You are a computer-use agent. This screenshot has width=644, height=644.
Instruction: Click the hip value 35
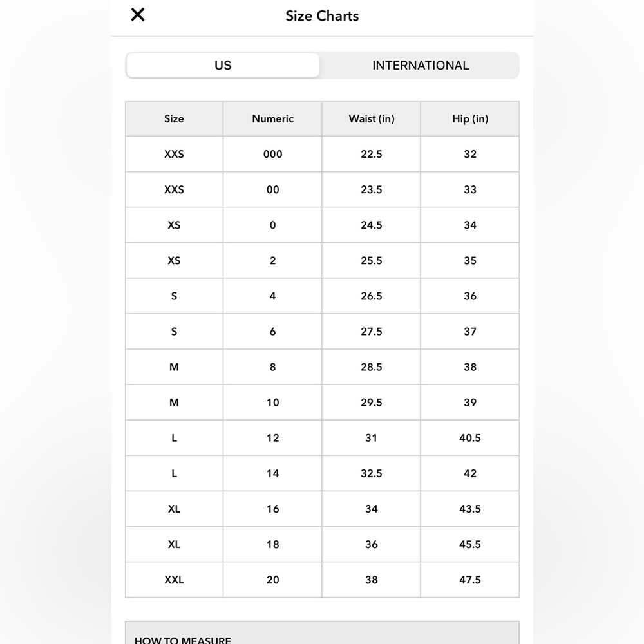click(x=470, y=260)
